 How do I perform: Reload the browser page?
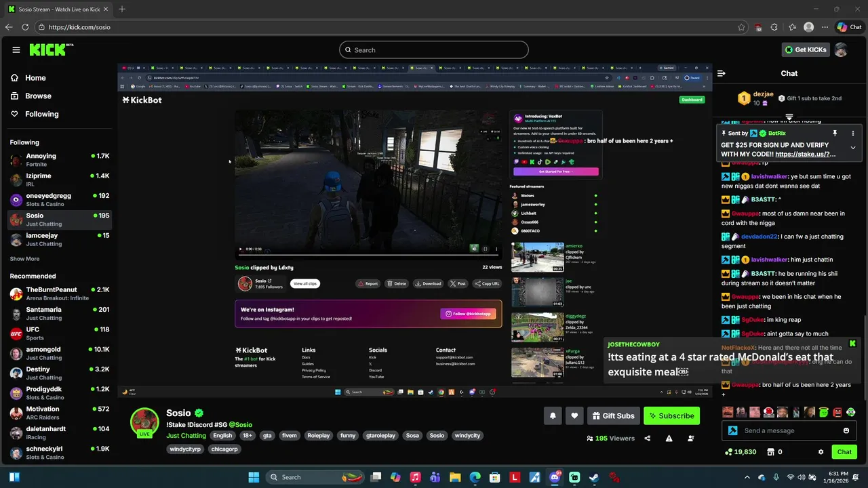point(25,27)
